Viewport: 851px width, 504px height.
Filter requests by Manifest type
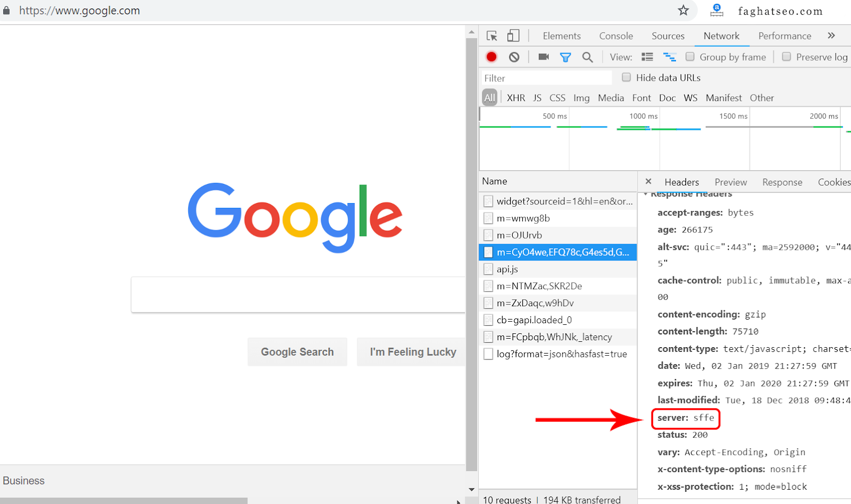click(723, 98)
